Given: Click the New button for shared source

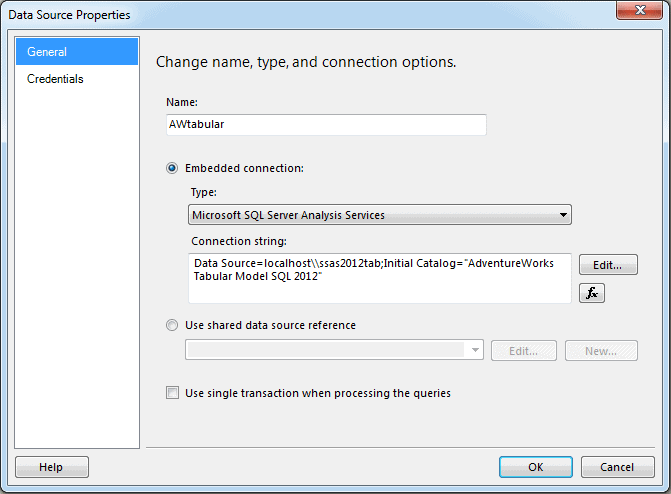Looking at the screenshot, I should tap(601, 351).
